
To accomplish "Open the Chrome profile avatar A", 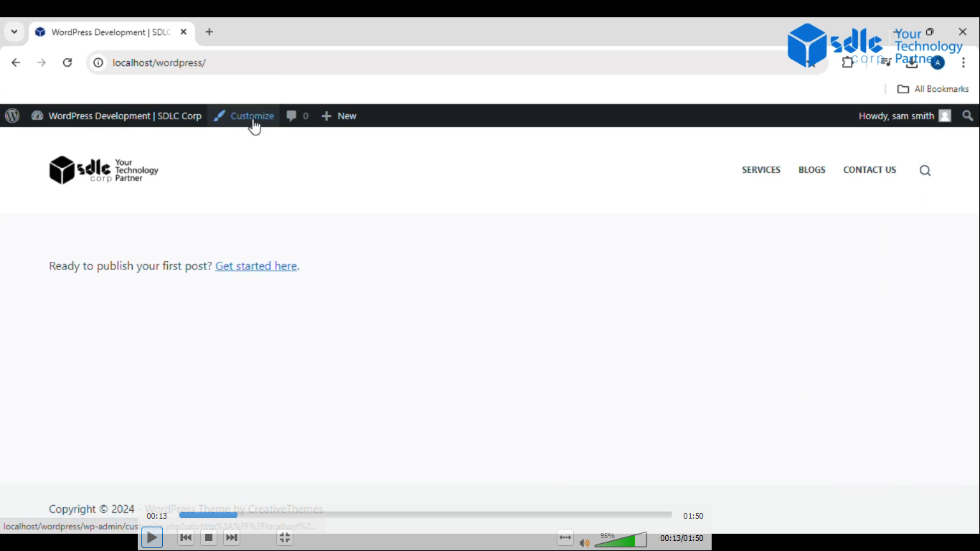I will tap(937, 62).
